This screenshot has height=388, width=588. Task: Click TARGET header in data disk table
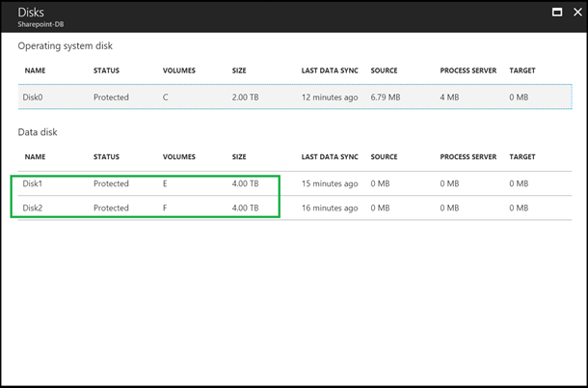(x=522, y=157)
